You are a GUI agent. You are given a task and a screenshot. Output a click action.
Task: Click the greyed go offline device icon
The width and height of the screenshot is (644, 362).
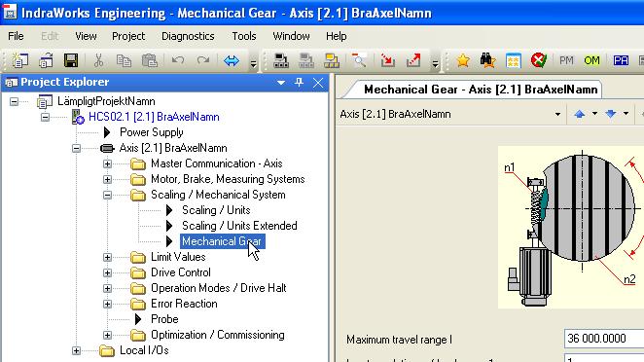tap(306, 60)
